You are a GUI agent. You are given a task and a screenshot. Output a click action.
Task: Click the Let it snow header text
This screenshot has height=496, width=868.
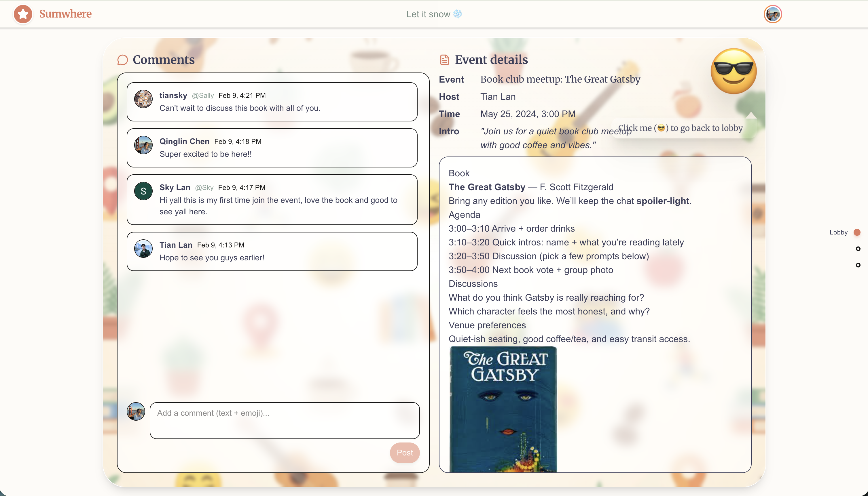428,14
